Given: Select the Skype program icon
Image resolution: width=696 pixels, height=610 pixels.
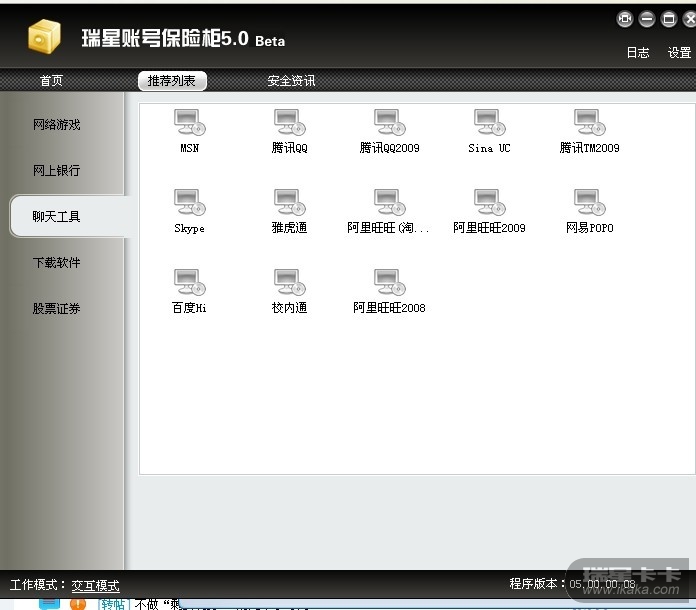Looking at the screenshot, I should (x=190, y=202).
